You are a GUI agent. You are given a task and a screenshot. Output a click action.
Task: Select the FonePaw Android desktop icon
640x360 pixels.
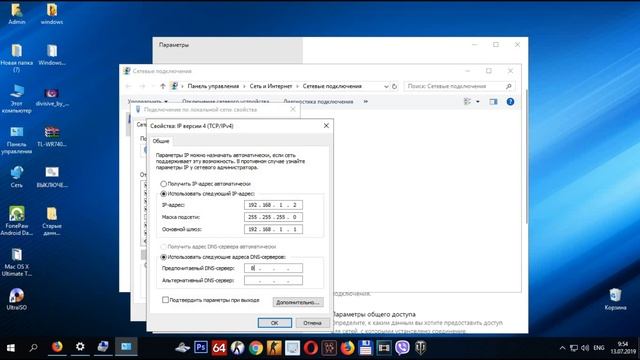(x=17, y=221)
